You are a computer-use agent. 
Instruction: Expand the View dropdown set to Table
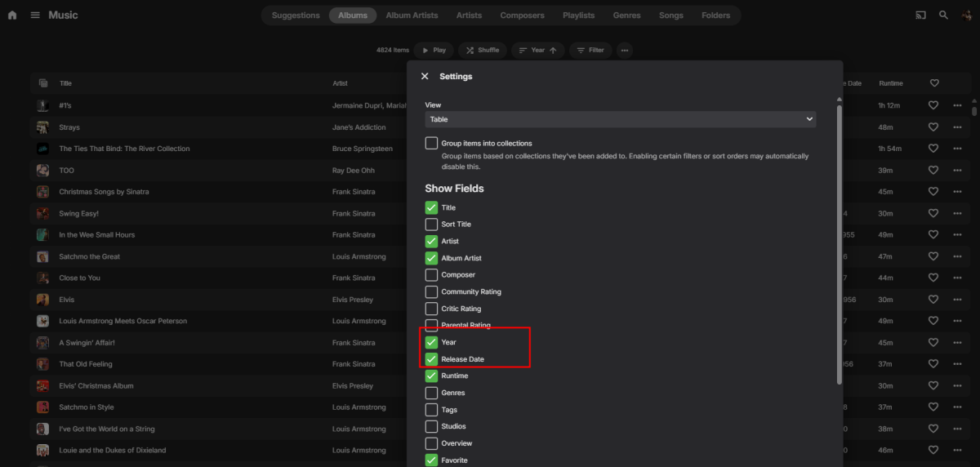[621, 119]
